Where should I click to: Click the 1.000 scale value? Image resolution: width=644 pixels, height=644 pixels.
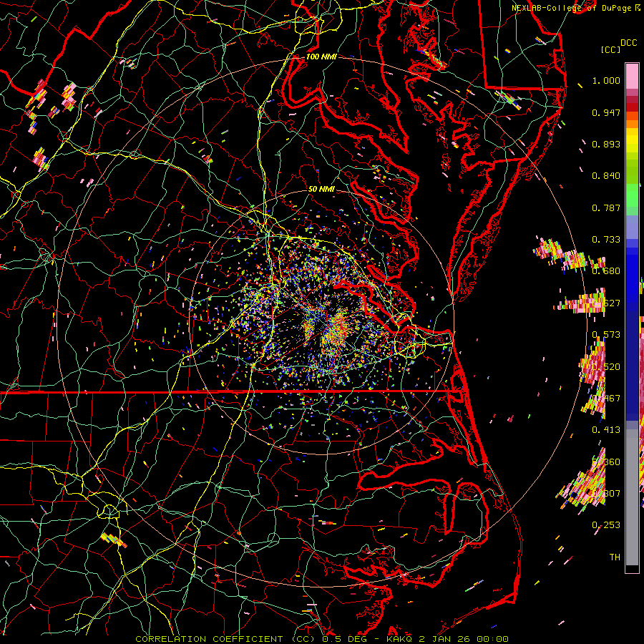[606, 80]
